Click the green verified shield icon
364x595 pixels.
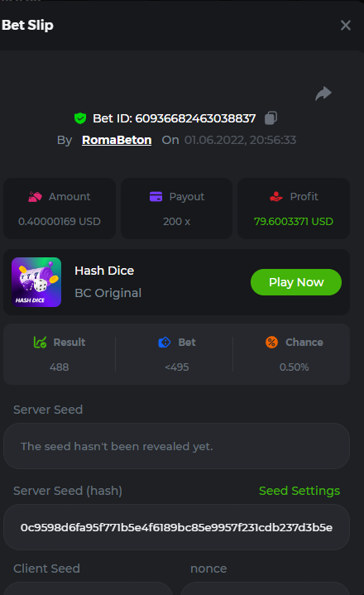coord(80,118)
